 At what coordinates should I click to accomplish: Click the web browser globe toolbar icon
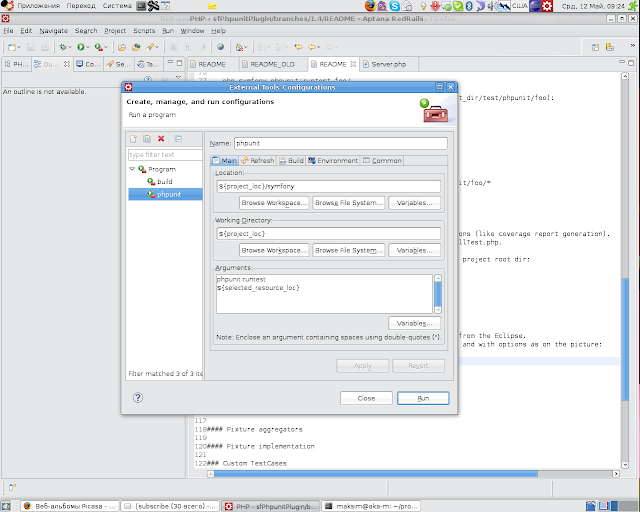[220, 47]
